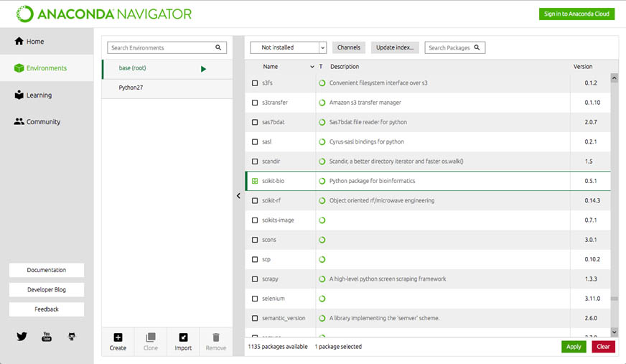Focus the Search Environments field
This screenshot has width=626, height=364.
click(167, 47)
